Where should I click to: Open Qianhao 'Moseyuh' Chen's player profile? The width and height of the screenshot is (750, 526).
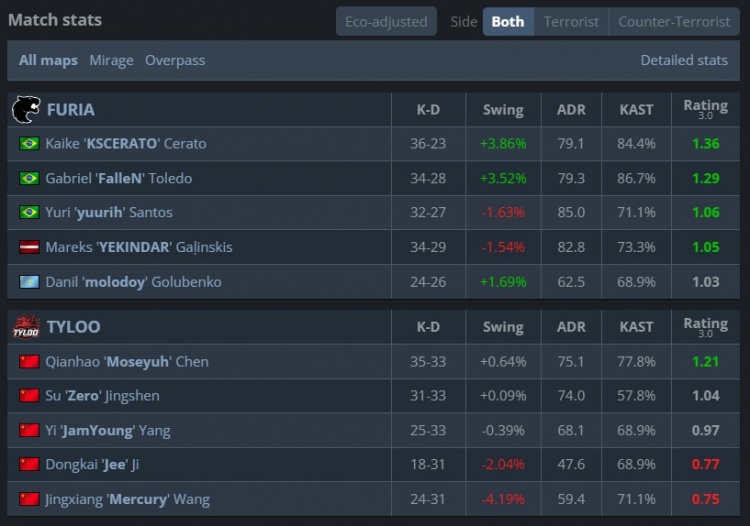coord(127,362)
